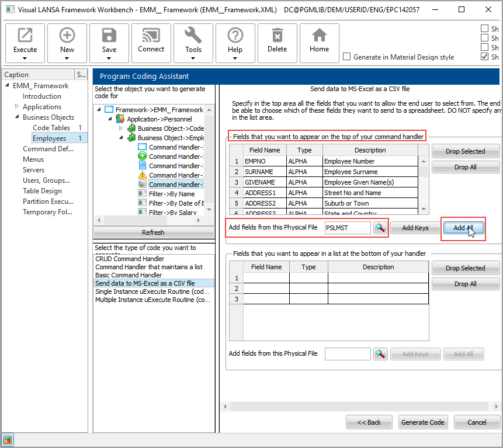
Task: Enable Generate in Material Design style
Action: click(348, 57)
